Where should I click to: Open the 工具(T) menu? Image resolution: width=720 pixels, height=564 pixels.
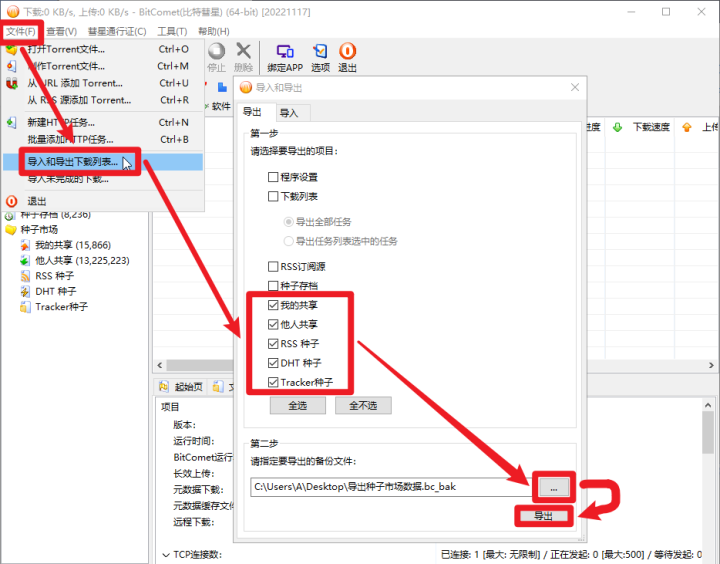tap(172, 32)
